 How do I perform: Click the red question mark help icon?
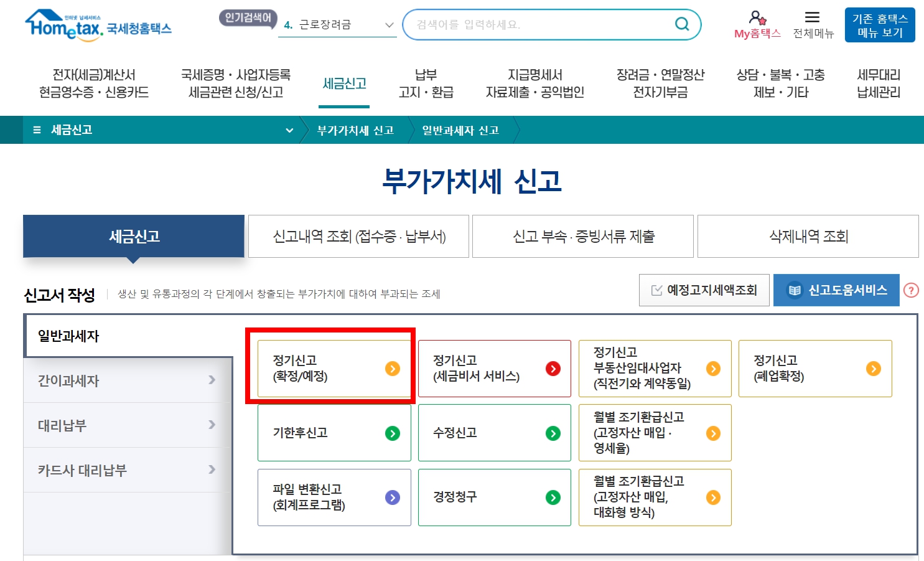point(910,290)
